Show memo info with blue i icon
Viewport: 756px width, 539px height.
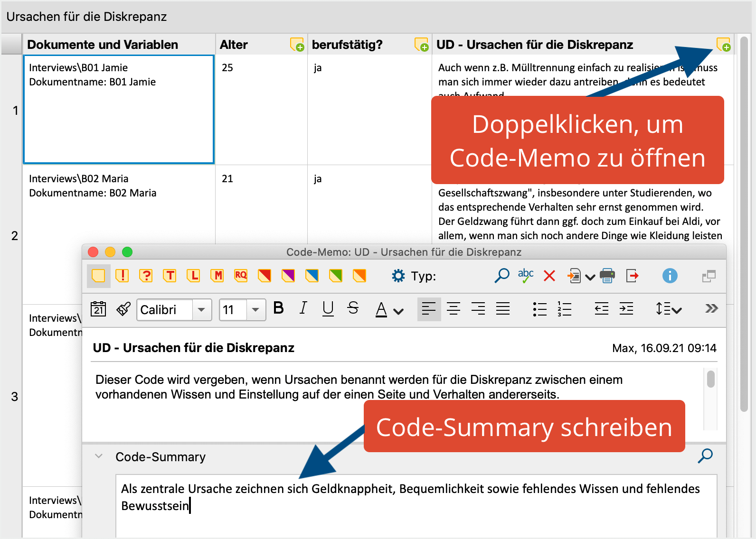coord(670,276)
